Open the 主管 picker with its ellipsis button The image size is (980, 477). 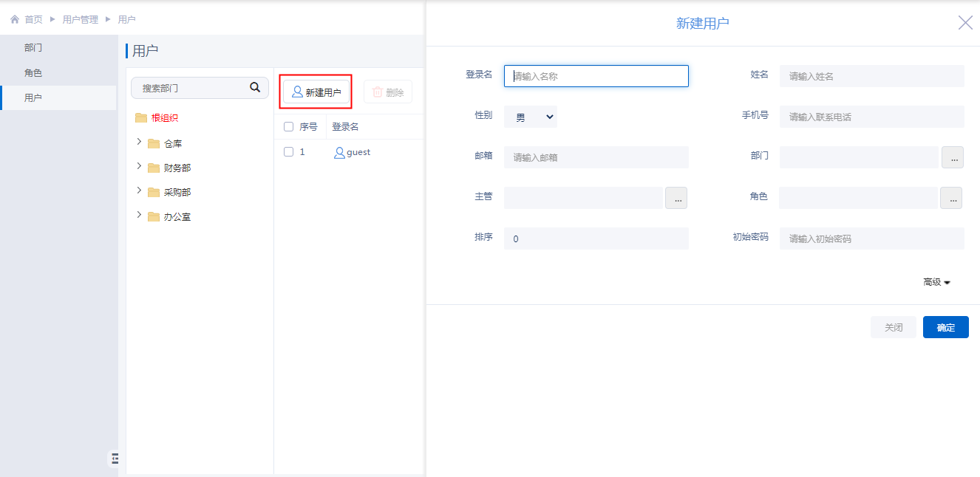click(x=676, y=198)
